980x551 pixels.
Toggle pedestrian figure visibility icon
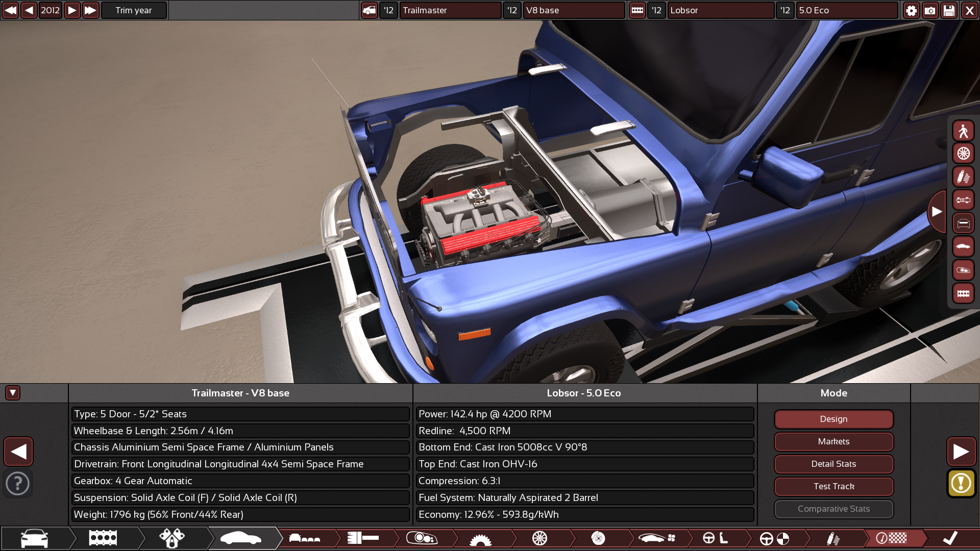(x=963, y=131)
